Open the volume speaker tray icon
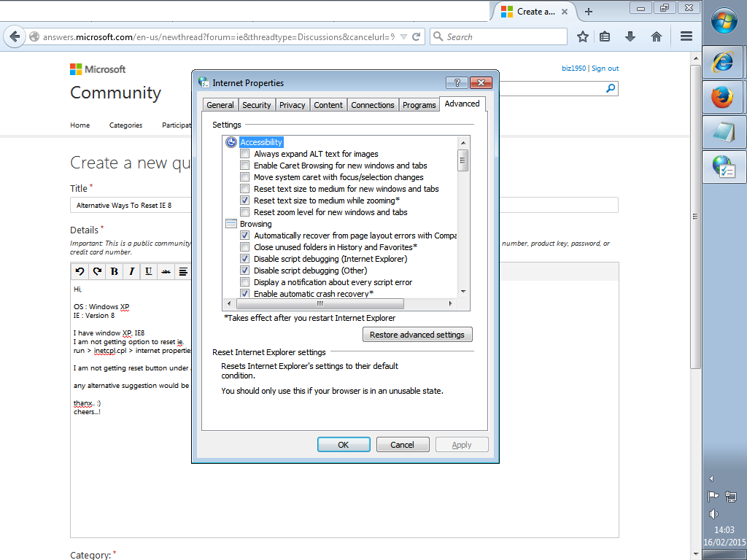Viewport: 747px width, 560px height. [713, 514]
